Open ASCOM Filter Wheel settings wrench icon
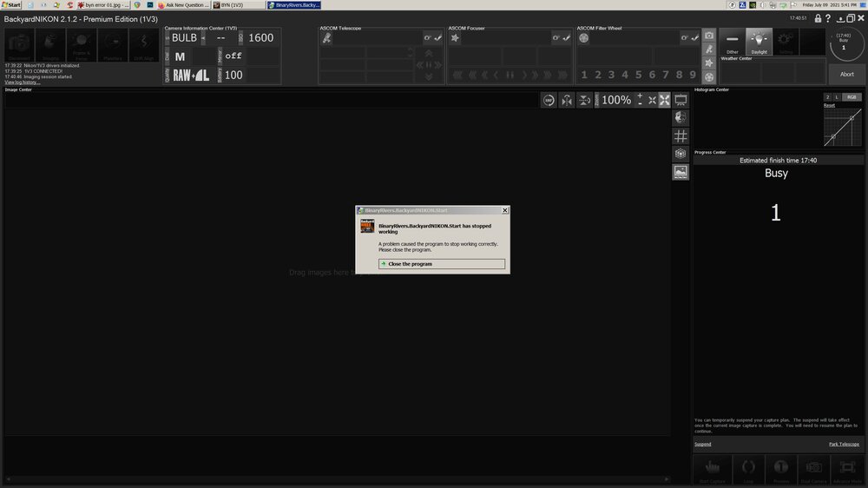Viewport: 868px width, 488px height. [684, 37]
